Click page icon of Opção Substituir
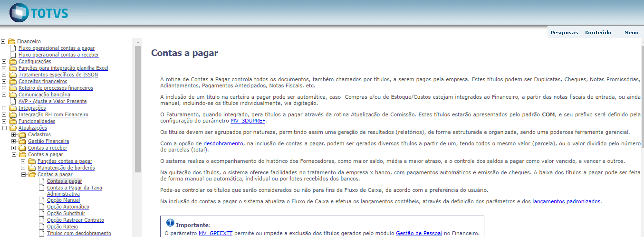Image resolution: width=644 pixels, height=237 pixels. [x=42, y=213]
